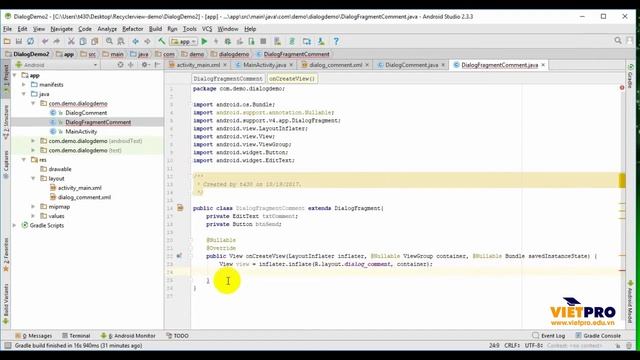Viewport: 640px width, 360px height.
Task: Open the Android Monitor tool window
Action: coord(128,336)
